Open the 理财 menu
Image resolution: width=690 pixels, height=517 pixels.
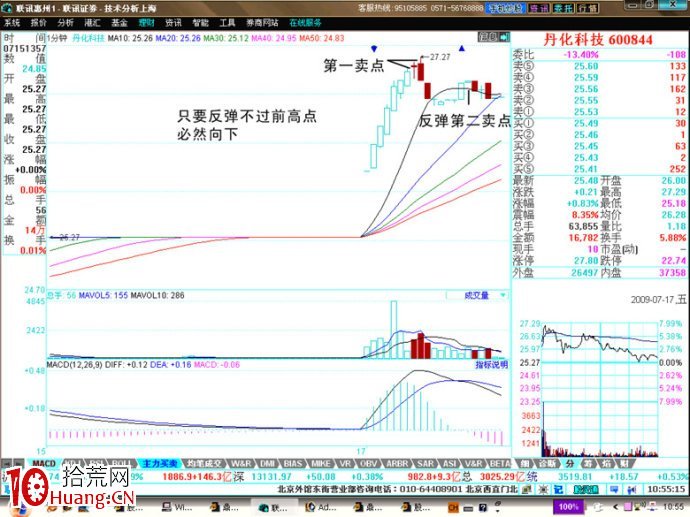147,23
